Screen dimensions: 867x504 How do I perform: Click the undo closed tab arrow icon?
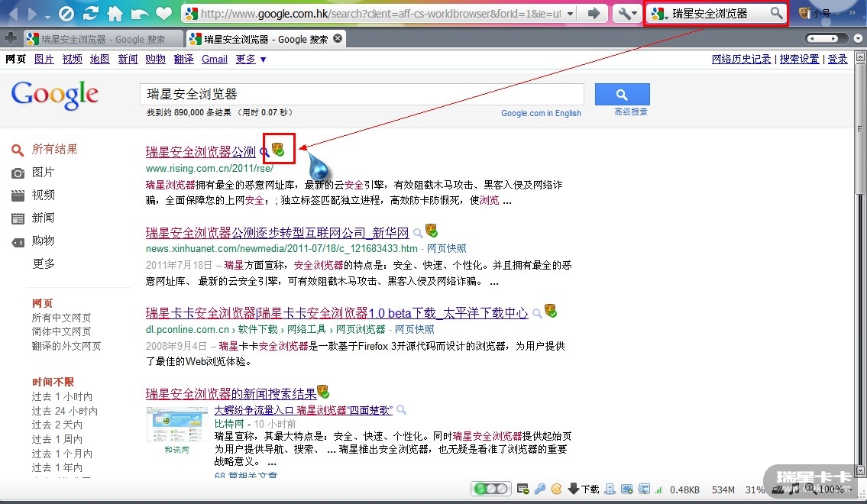click(139, 15)
